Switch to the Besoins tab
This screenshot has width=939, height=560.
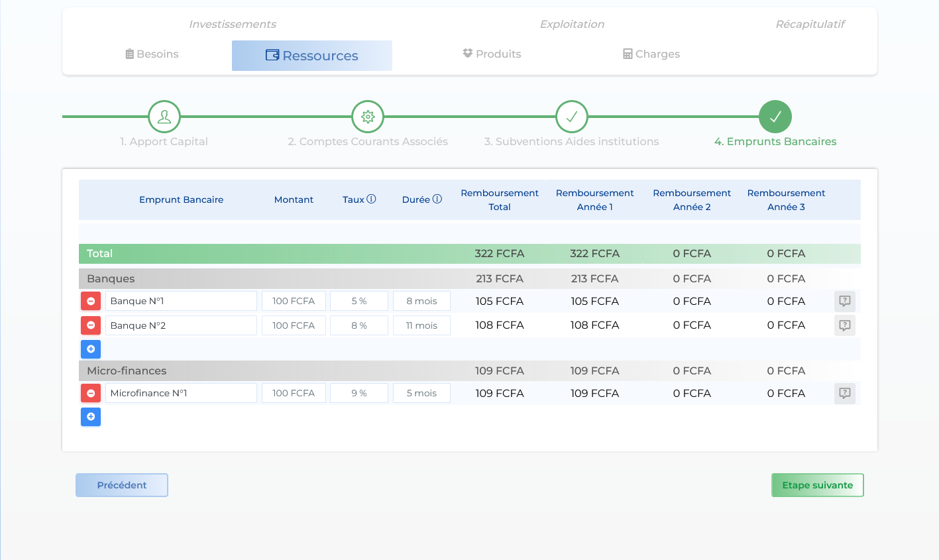[152, 54]
